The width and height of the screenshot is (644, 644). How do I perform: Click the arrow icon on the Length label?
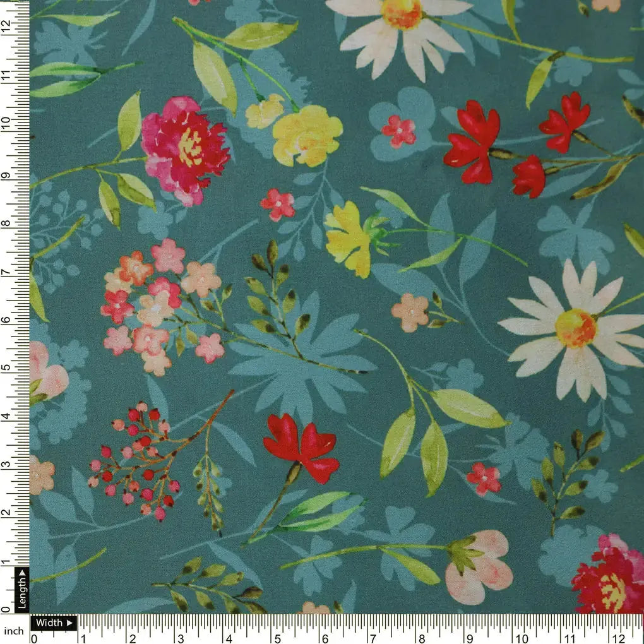(x=21, y=574)
